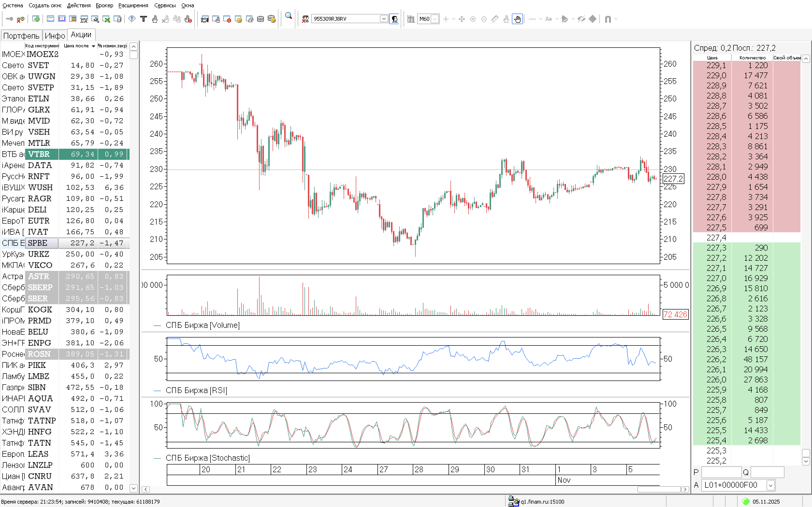Switch to the Портфель tab

pos(21,35)
